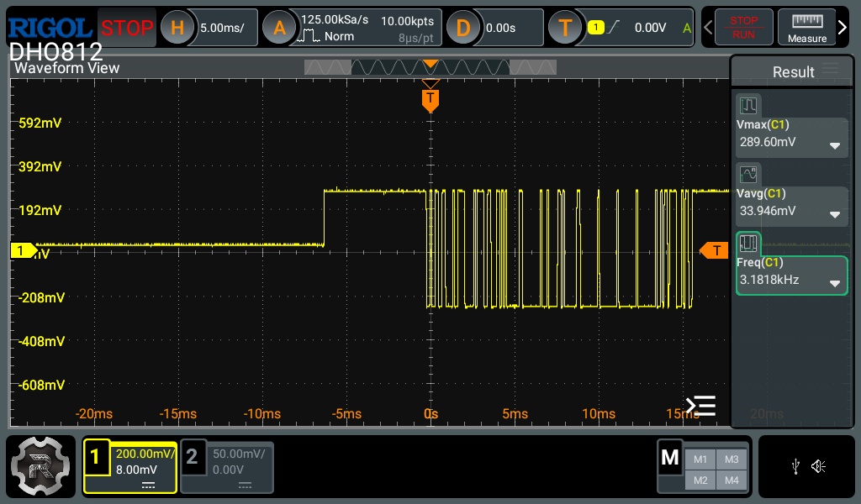This screenshot has height=504, width=861.
Task: Enable channel 2
Action: [193, 458]
